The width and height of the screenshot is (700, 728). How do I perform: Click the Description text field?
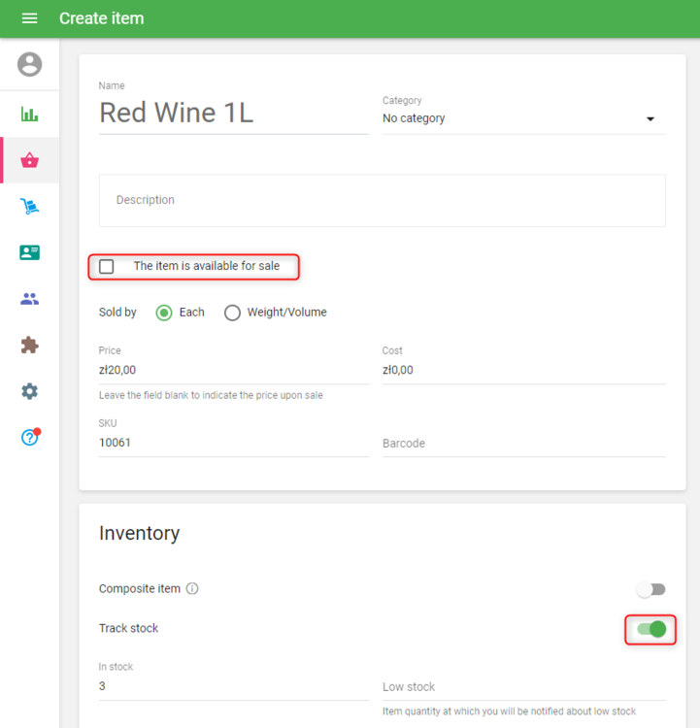382,200
